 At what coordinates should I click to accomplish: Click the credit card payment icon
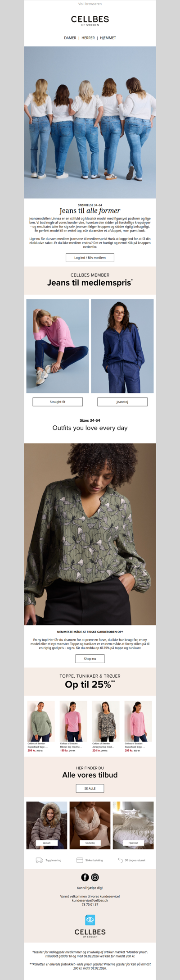coord(80,860)
